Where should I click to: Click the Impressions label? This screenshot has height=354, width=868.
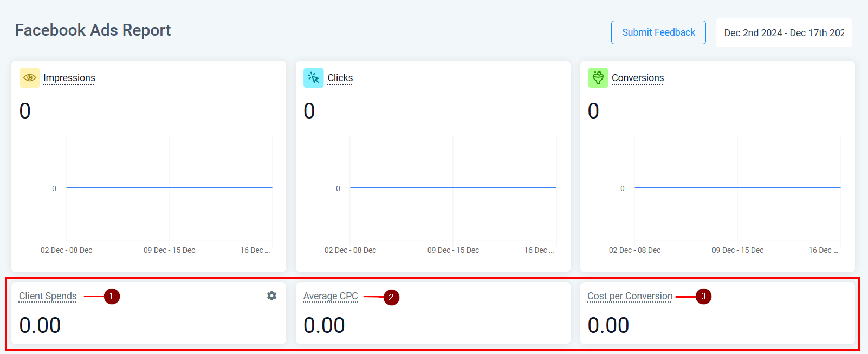[69, 78]
